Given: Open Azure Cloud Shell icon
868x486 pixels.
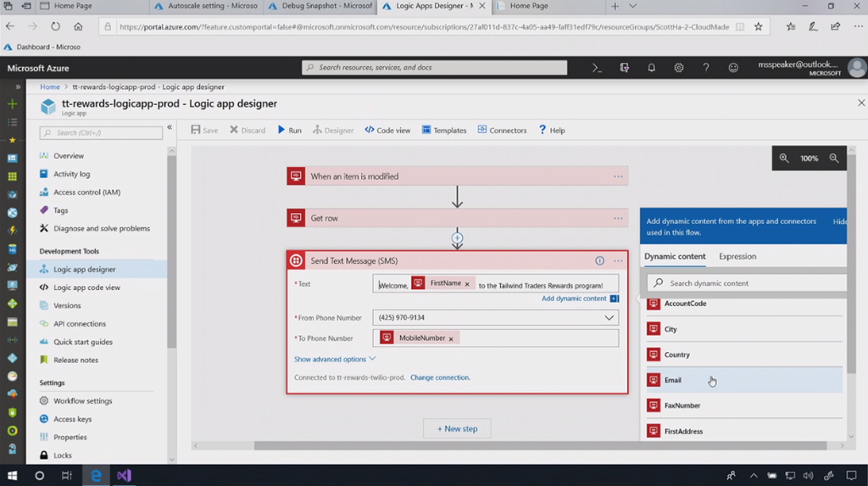Looking at the screenshot, I should [597, 68].
